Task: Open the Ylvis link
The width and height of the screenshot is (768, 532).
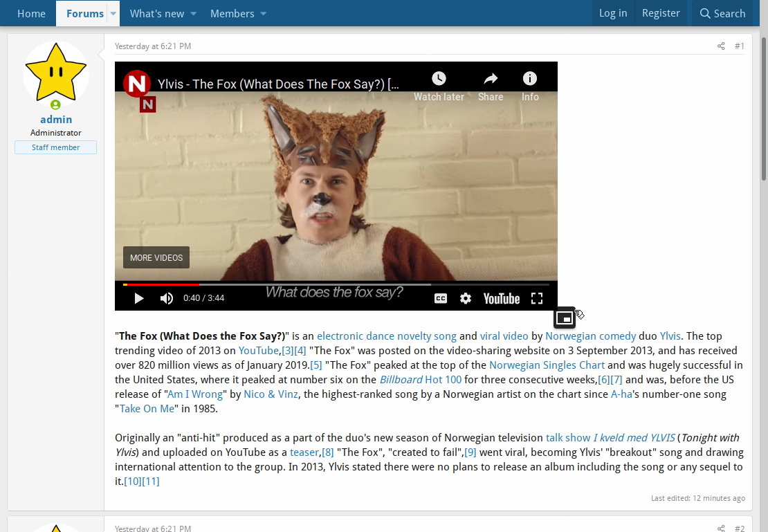Action: coord(670,336)
